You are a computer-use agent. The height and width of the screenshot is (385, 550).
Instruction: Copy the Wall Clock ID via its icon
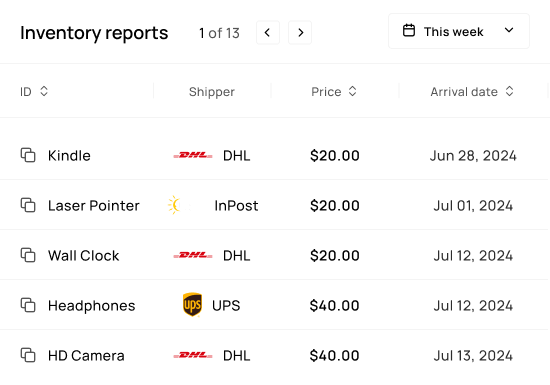(28, 255)
